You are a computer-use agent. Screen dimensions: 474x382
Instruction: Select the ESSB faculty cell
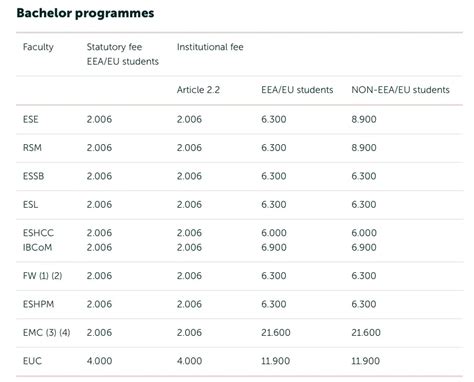click(33, 176)
